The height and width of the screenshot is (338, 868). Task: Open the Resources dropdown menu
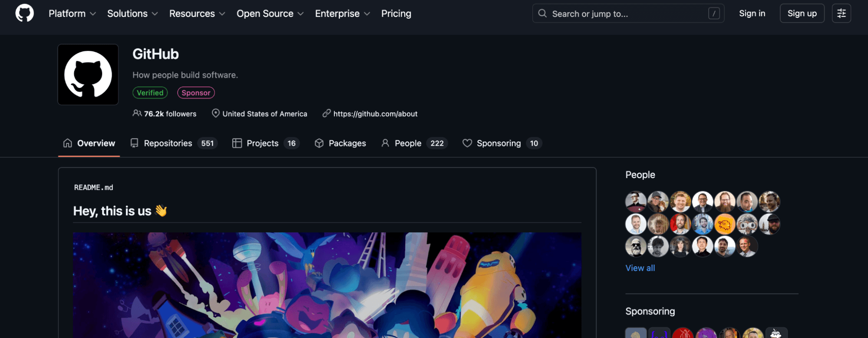197,13
